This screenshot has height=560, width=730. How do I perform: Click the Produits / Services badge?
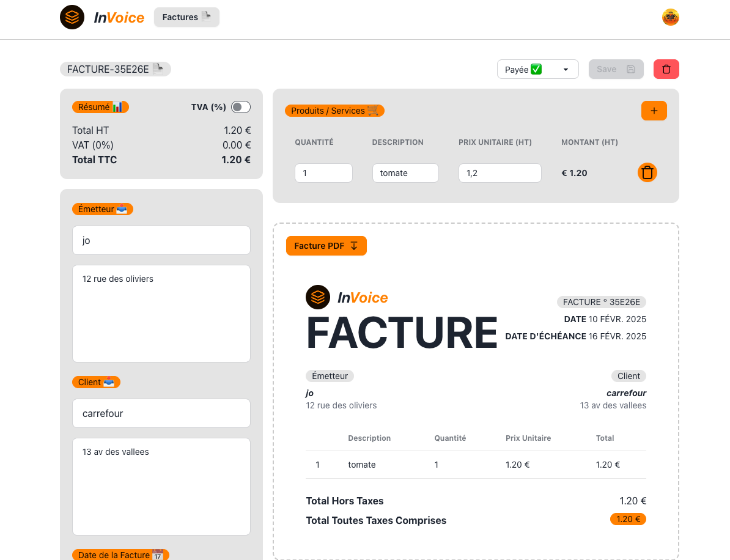click(334, 111)
